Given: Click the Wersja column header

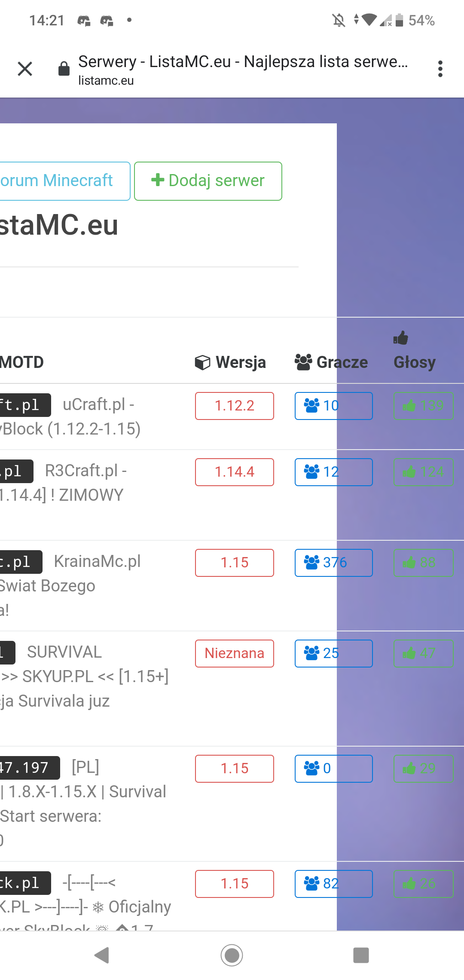Looking at the screenshot, I should click(231, 362).
